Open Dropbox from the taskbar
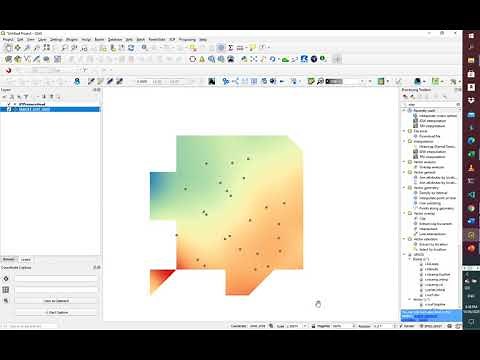 [471, 100]
